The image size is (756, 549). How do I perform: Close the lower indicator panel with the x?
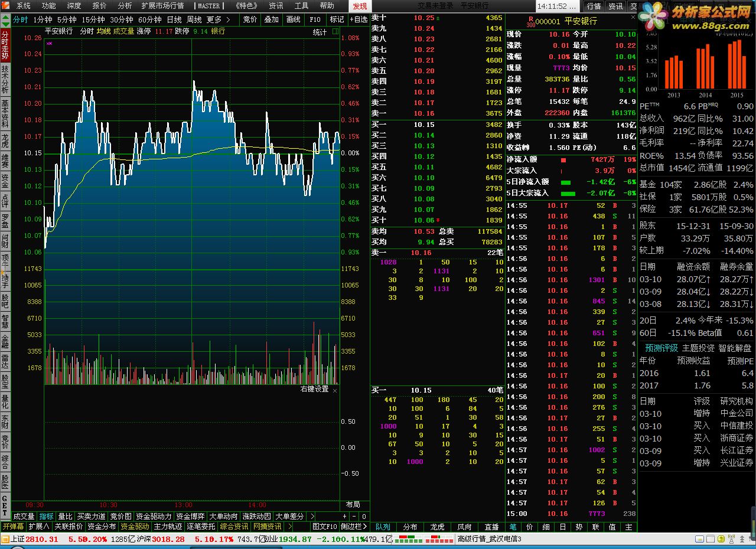(335, 390)
